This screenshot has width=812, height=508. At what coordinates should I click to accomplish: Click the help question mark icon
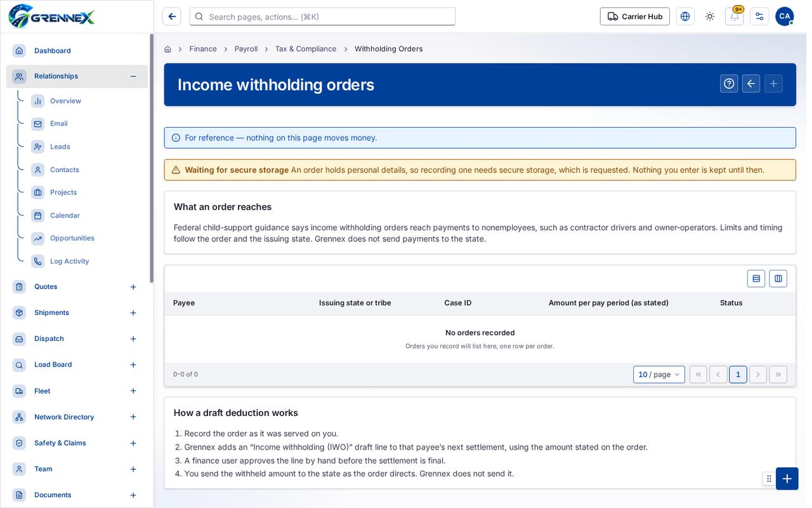(729, 84)
